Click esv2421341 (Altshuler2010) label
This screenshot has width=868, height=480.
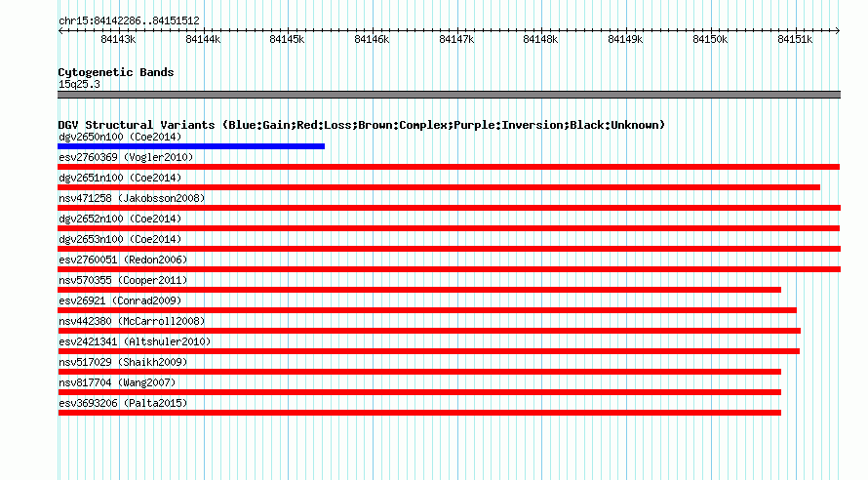[x=135, y=341]
